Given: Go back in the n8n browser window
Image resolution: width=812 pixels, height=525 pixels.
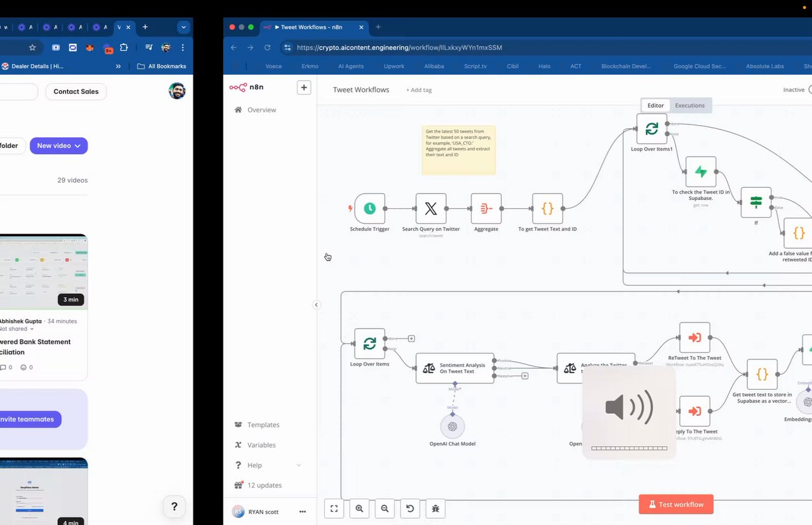Looking at the screenshot, I should (233, 48).
